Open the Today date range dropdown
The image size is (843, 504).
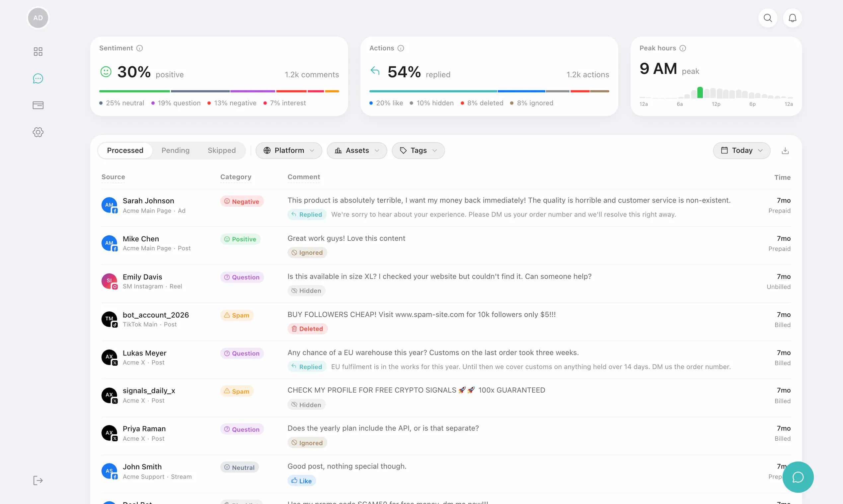pyautogui.click(x=741, y=151)
